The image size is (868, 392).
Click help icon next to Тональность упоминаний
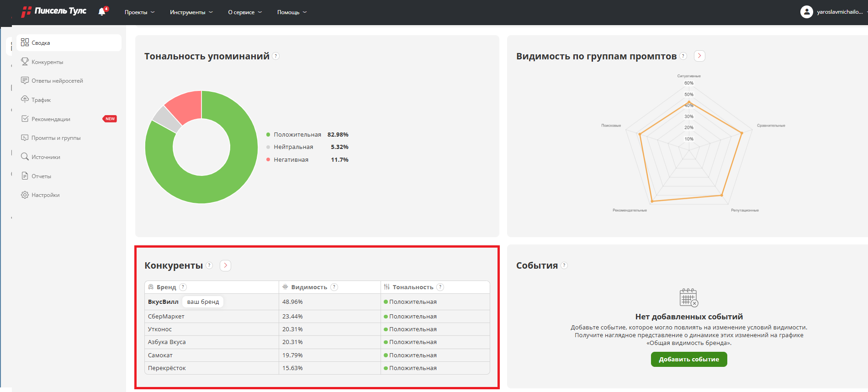click(x=275, y=56)
